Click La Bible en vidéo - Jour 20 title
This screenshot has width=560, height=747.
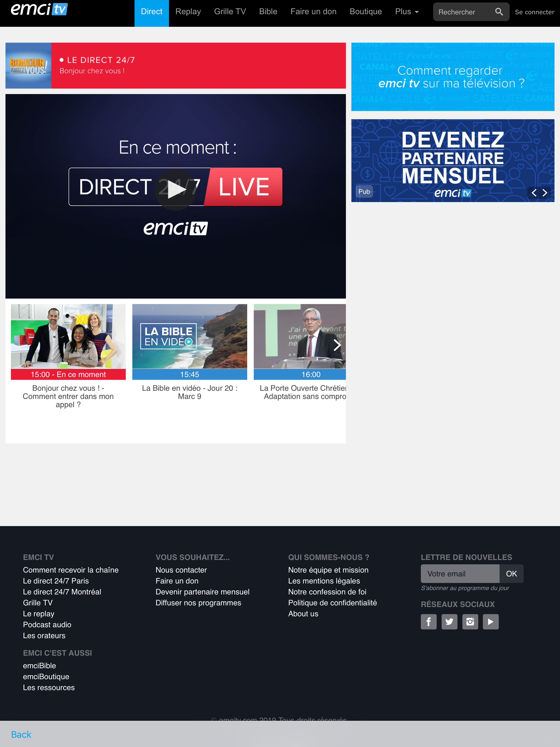(x=189, y=392)
